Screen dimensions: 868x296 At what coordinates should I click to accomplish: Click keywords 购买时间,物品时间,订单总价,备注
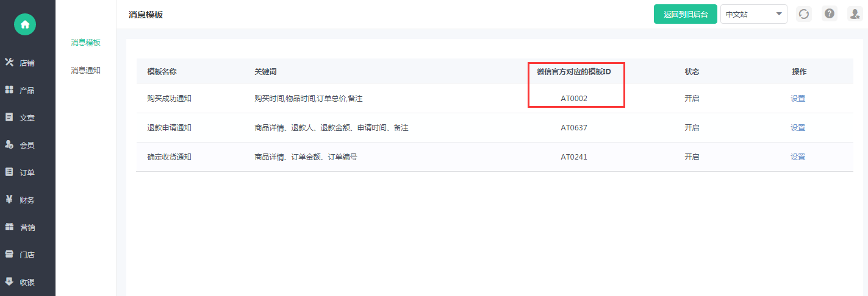309,98
